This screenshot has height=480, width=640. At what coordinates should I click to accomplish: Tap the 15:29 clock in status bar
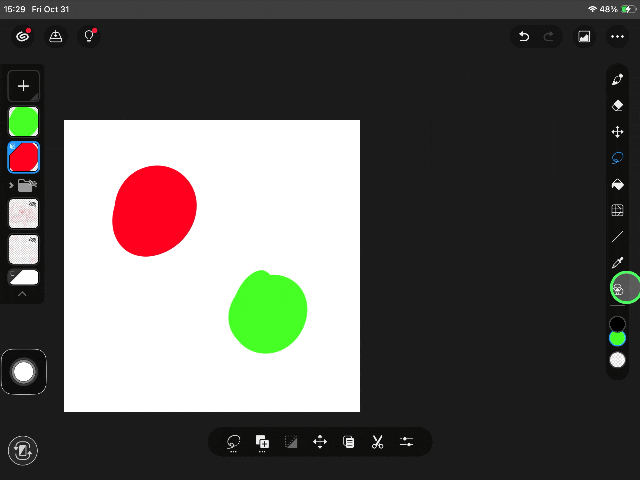click(x=14, y=9)
